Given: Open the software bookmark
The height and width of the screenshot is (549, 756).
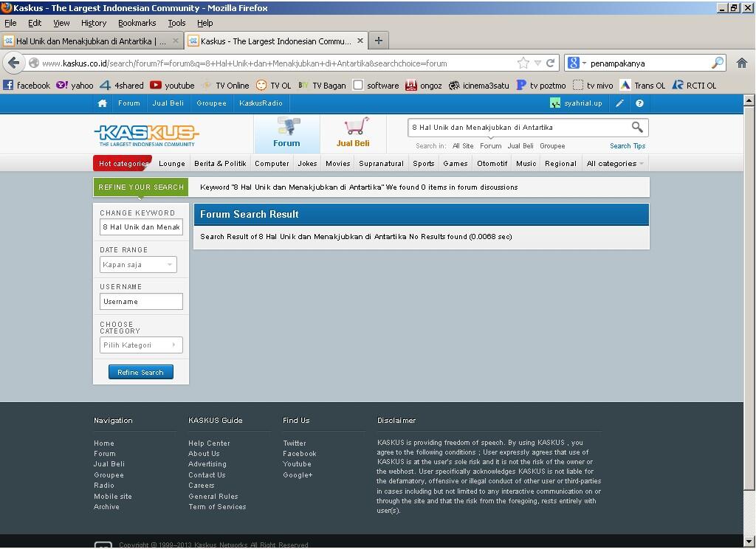Looking at the screenshot, I should point(376,86).
